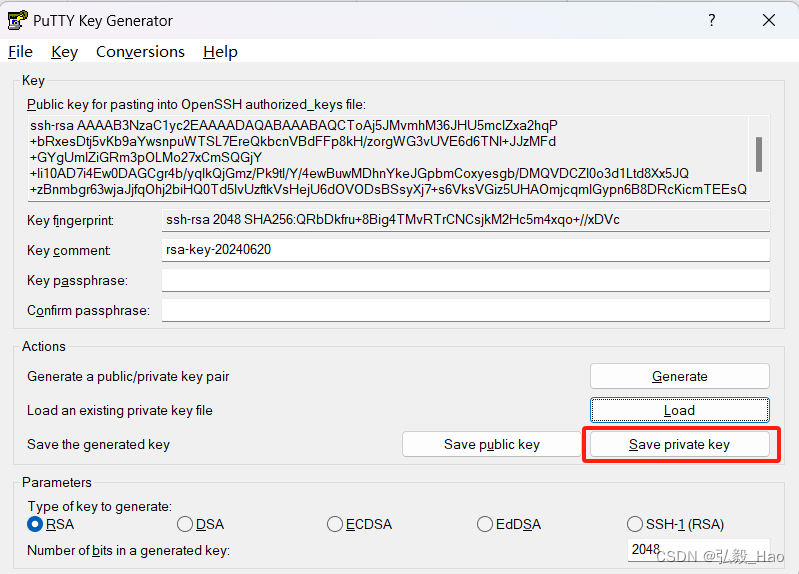799x574 pixels.
Task: Select the SSH-1 (RSA) key type
Action: pyautogui.click(x=635, y=524)
